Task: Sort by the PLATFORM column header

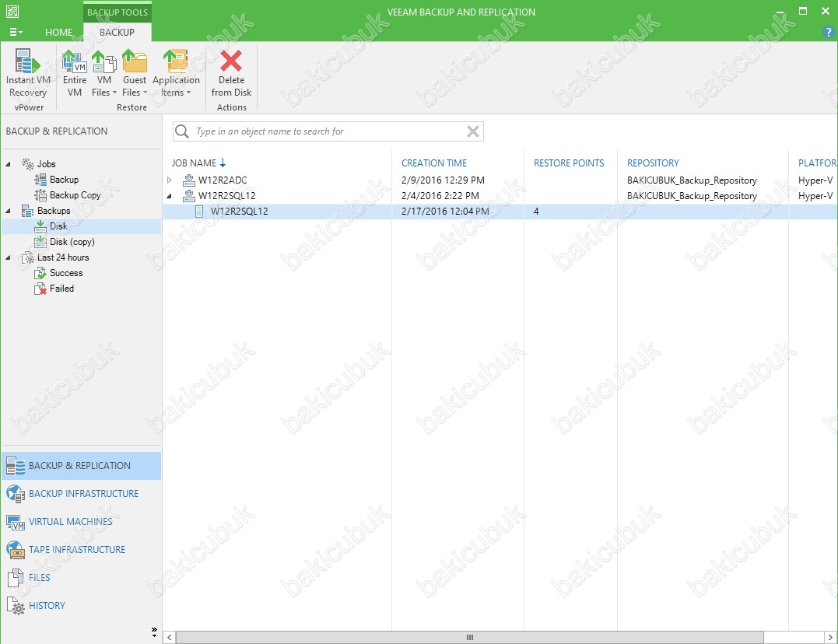Action: tap(818, 163)
